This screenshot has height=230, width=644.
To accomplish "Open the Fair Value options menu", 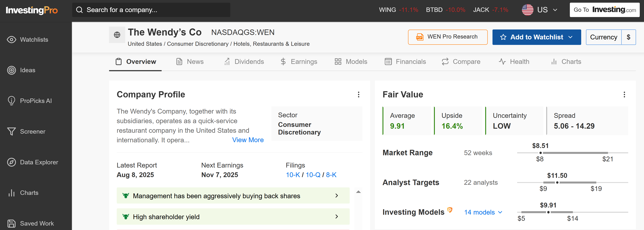I will point(624,95).
